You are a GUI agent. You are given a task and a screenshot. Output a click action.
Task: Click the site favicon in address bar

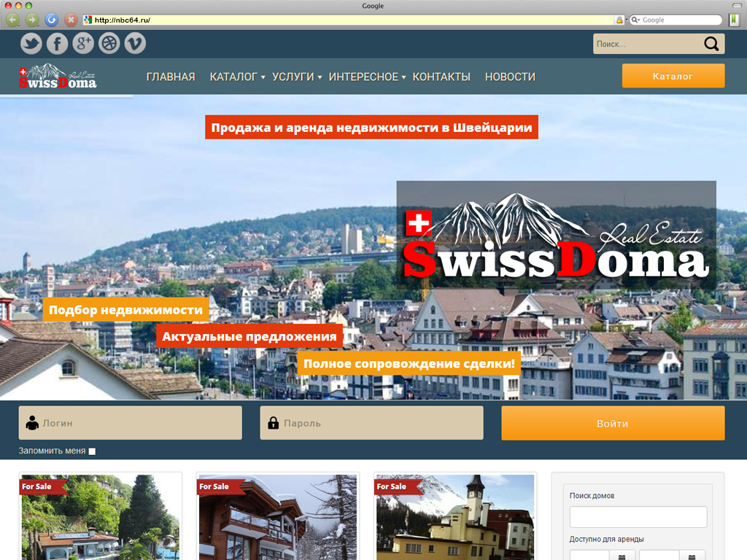88,20
